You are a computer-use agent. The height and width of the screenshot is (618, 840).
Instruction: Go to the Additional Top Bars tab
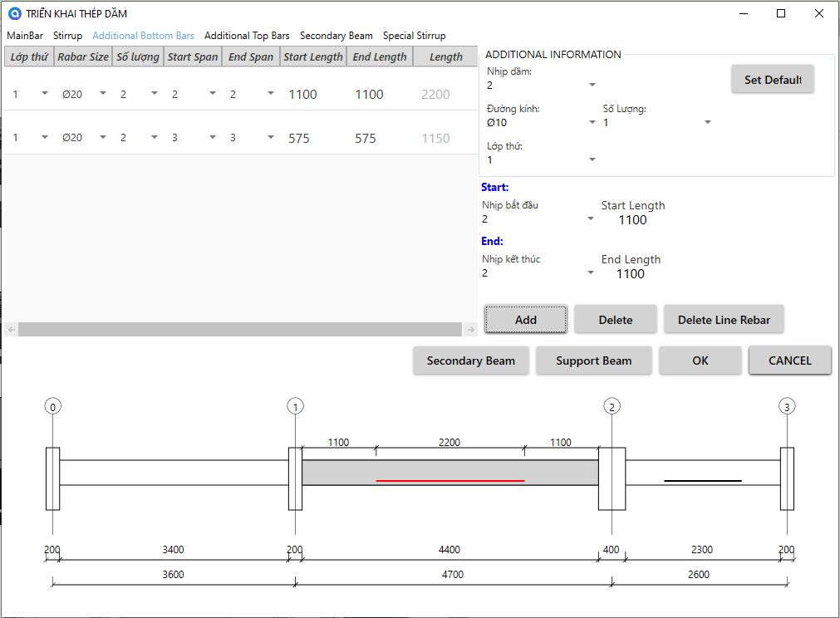pyautogui.click(x=247, y=36)
